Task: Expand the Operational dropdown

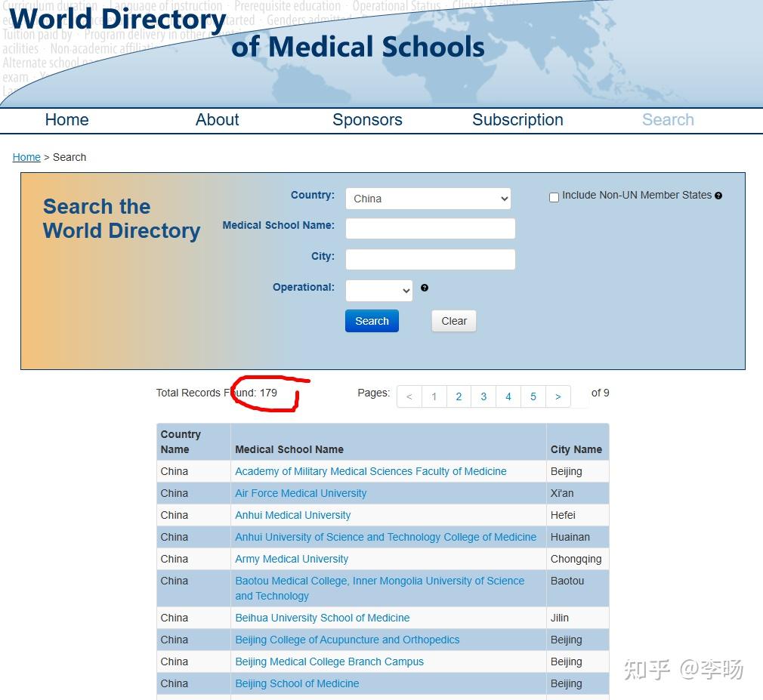Action: click(x=379, y=291)
